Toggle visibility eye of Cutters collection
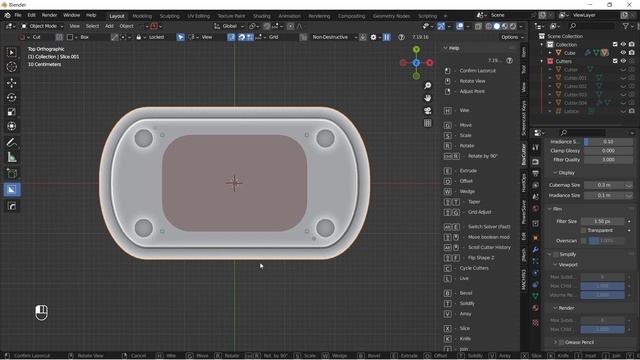 (x=623, y=61)
